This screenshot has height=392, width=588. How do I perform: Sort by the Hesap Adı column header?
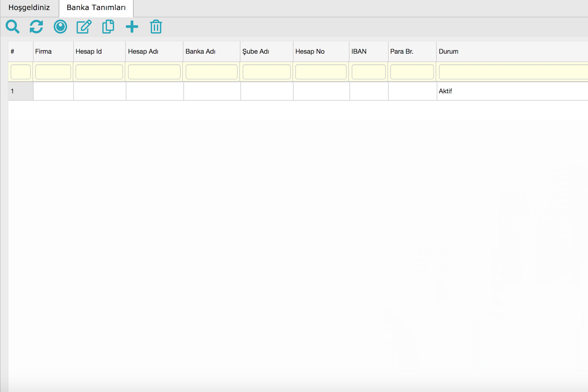[x=143, y=51]
